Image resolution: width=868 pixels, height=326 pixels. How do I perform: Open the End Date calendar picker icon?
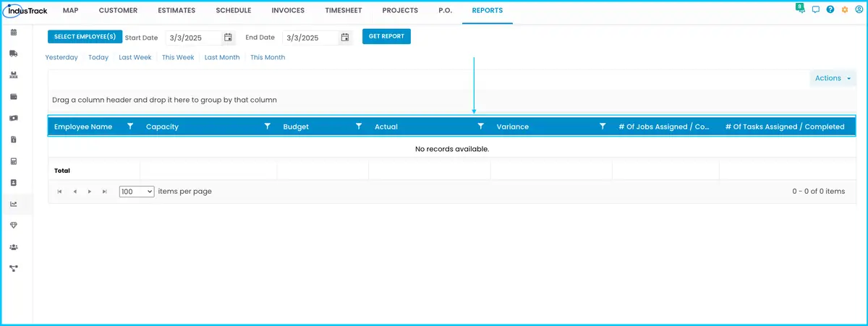(x=345, y=38)
